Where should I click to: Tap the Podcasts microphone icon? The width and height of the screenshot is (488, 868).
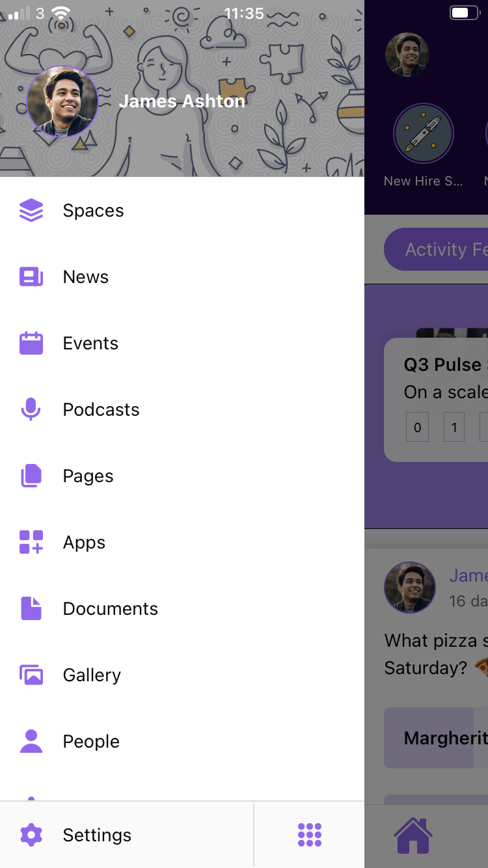(x=31, y=410)
